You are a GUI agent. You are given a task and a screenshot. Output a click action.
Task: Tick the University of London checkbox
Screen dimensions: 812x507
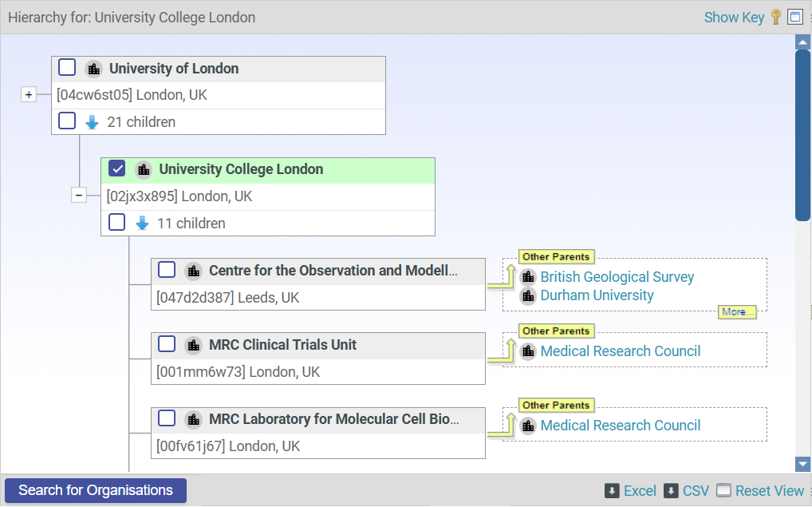[67, 68]
